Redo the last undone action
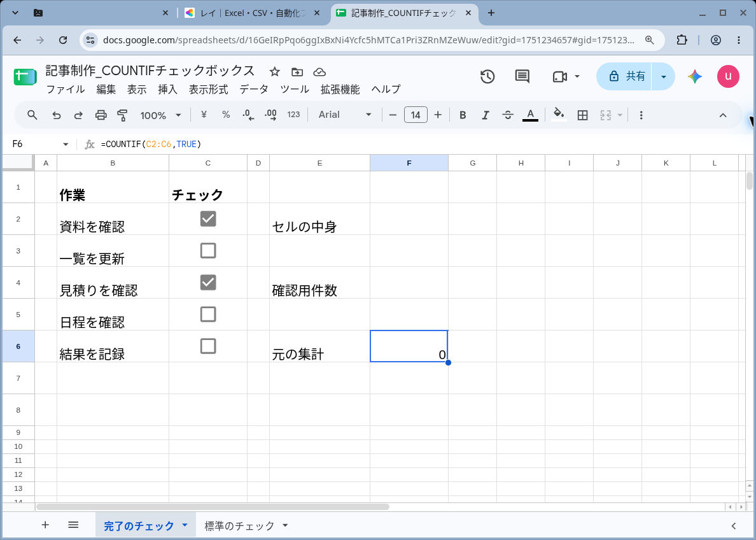The image size is (756, 540). tap(78, 115)
